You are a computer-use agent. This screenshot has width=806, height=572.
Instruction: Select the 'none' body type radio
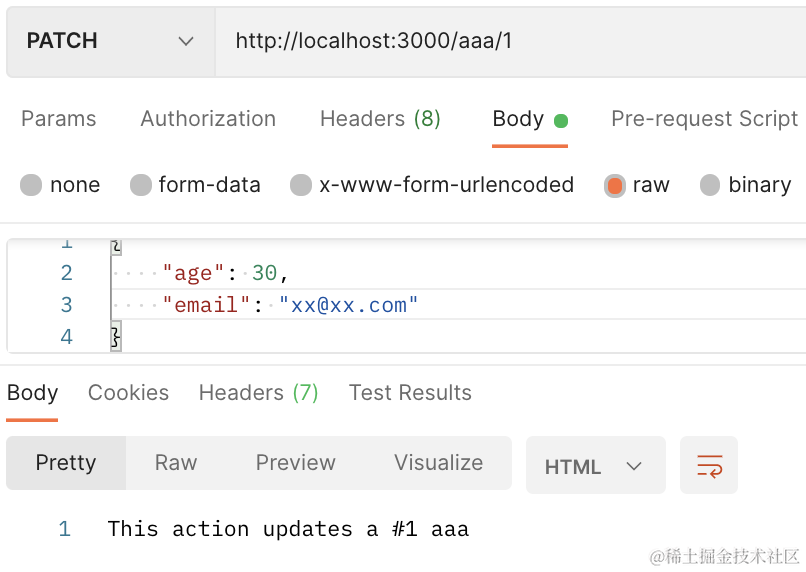click(x=31, y=185)
